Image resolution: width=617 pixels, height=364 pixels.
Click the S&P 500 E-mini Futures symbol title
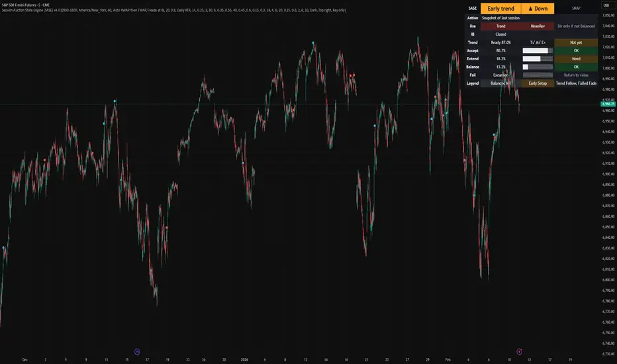pos(26,5)
